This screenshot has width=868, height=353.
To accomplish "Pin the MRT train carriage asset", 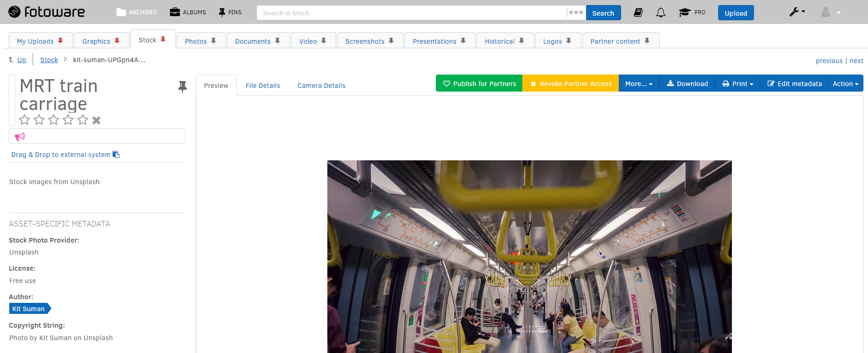I will (x=183, y=87).
